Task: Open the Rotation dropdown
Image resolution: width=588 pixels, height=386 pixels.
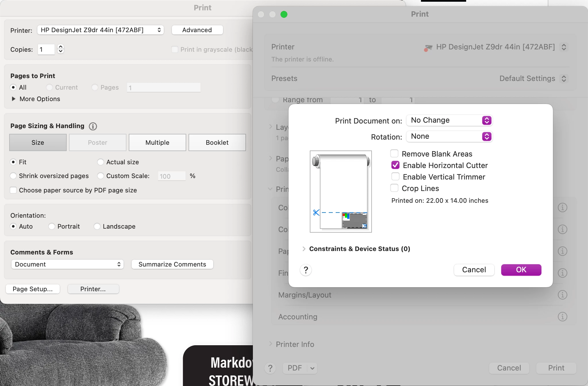Action: point(449,136)
